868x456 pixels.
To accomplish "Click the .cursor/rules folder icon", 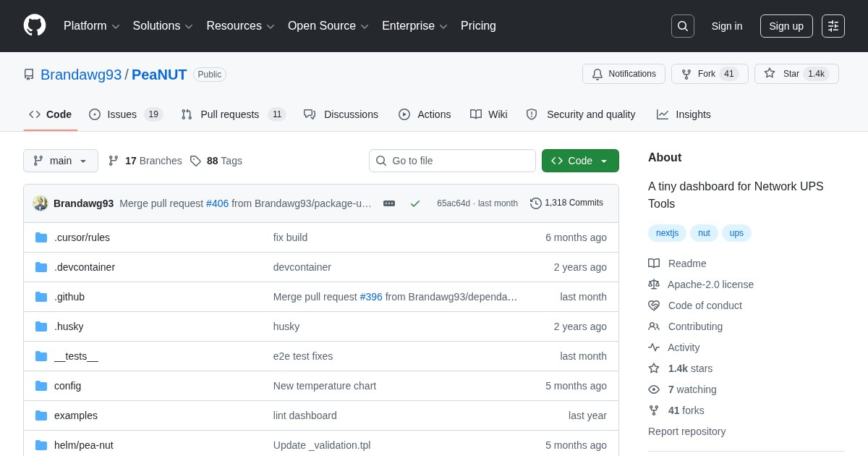I will click(x=41, y=237).
